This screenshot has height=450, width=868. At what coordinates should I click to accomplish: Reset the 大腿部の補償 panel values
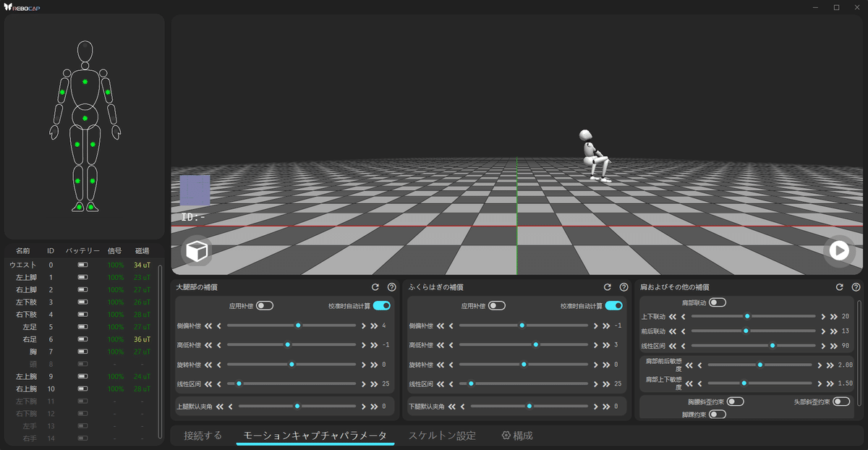[375, 287]
